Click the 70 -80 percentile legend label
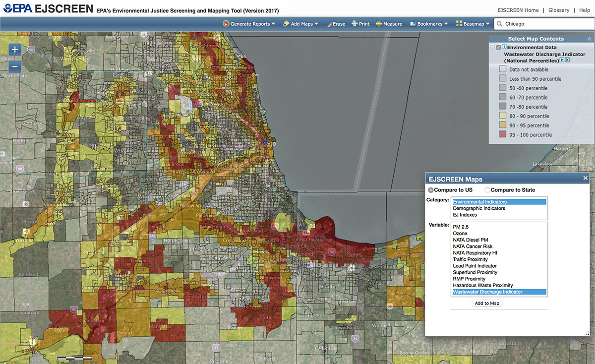The height and width of the screenshot is (364, 595). coord(529,107)
